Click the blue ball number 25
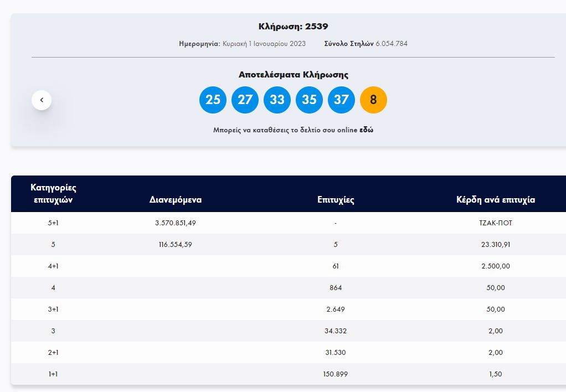This screenshot has height=392, width=566. 213,100
